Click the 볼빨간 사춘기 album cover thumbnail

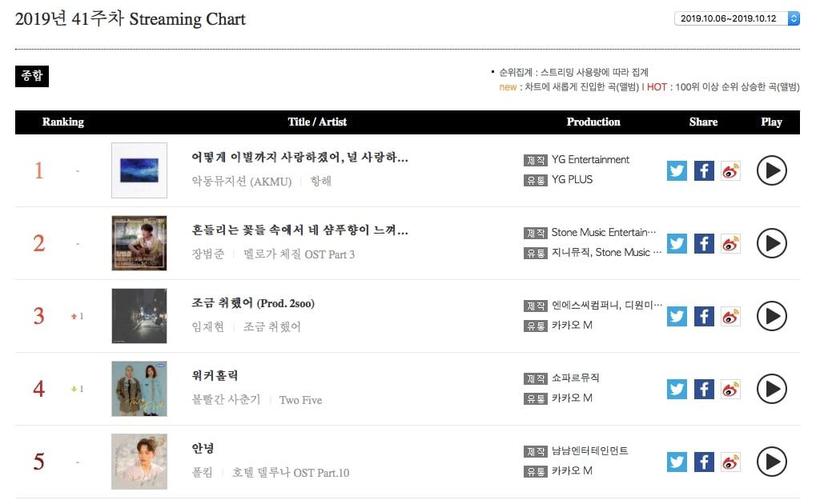click(139, 389)
